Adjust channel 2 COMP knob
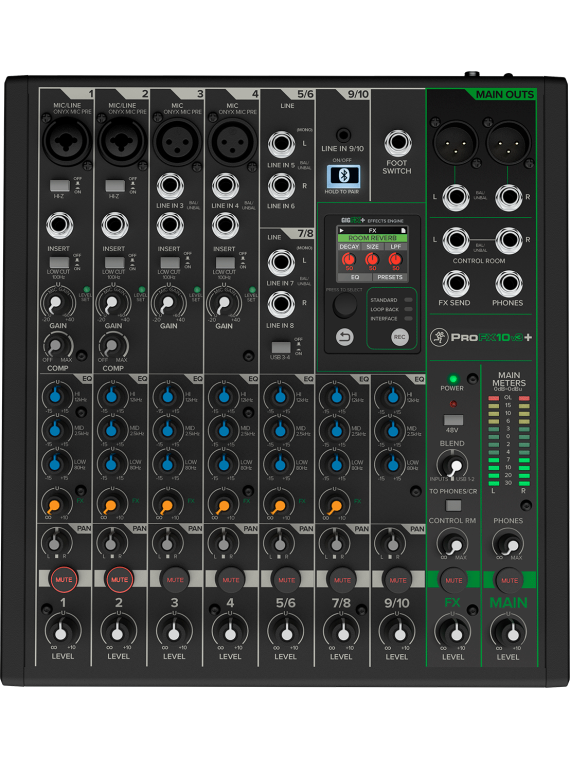 click(113, 345)
